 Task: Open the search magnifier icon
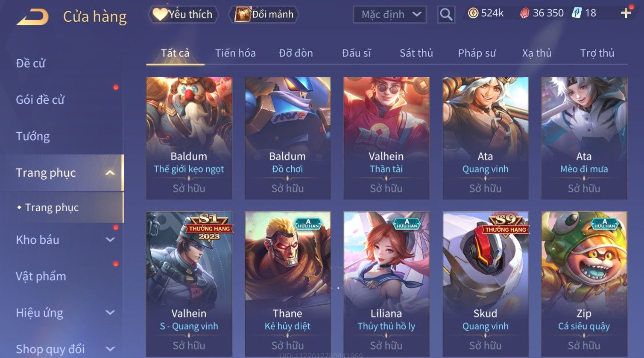[x=446, y=15]
